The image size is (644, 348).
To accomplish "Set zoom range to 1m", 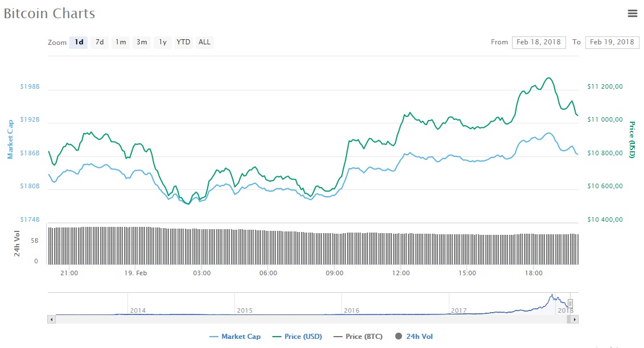I will click(121, 42).
